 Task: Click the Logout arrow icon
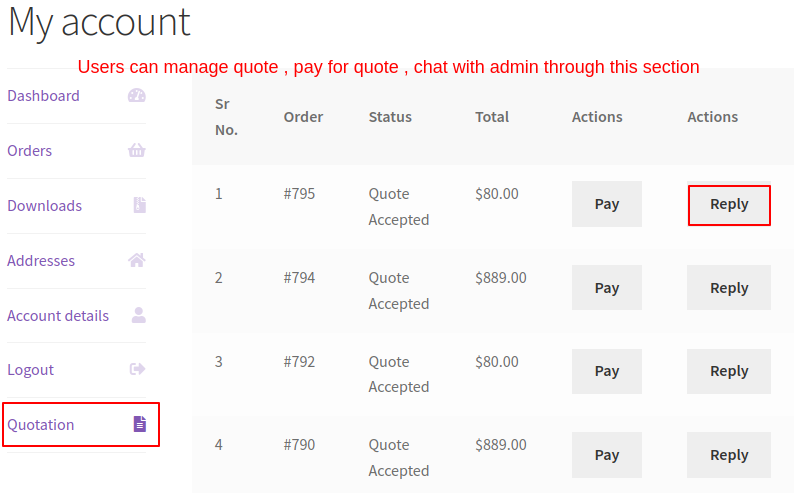[137, 369]
